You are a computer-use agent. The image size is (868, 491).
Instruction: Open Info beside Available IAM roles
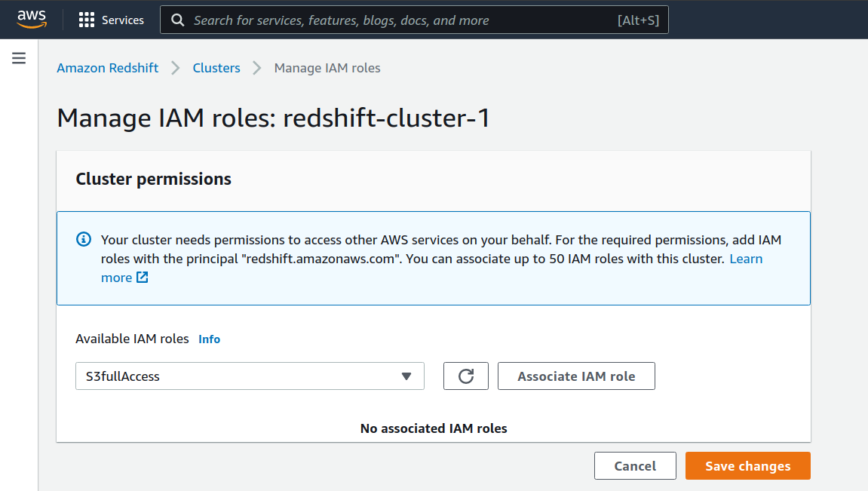[x=209, y=339]
